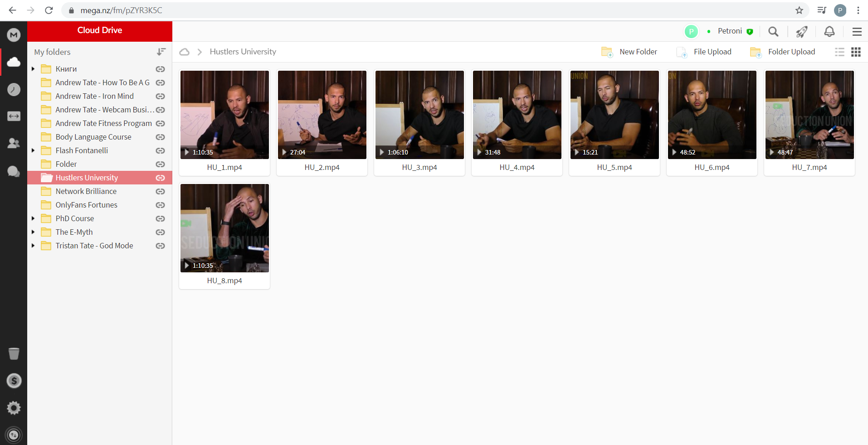
Task: Click the Chrome profile avatar P
Action: click(x=840, y=10)
